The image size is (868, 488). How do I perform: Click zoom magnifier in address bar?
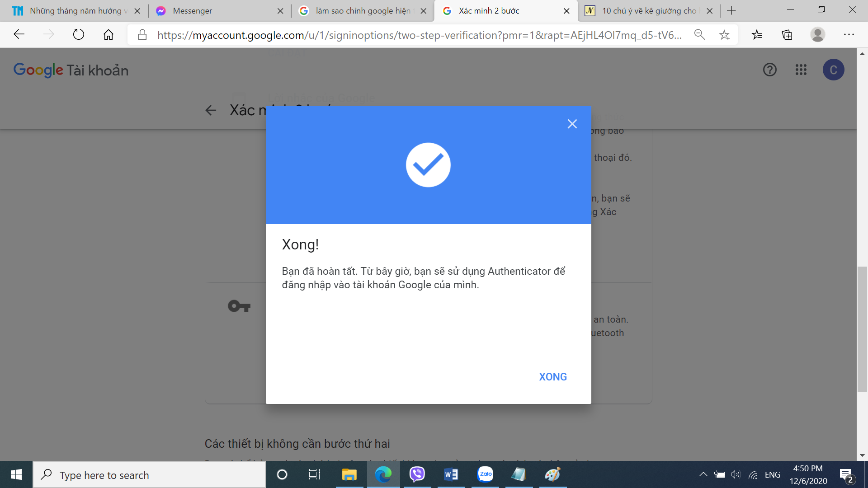pos(699,34)
